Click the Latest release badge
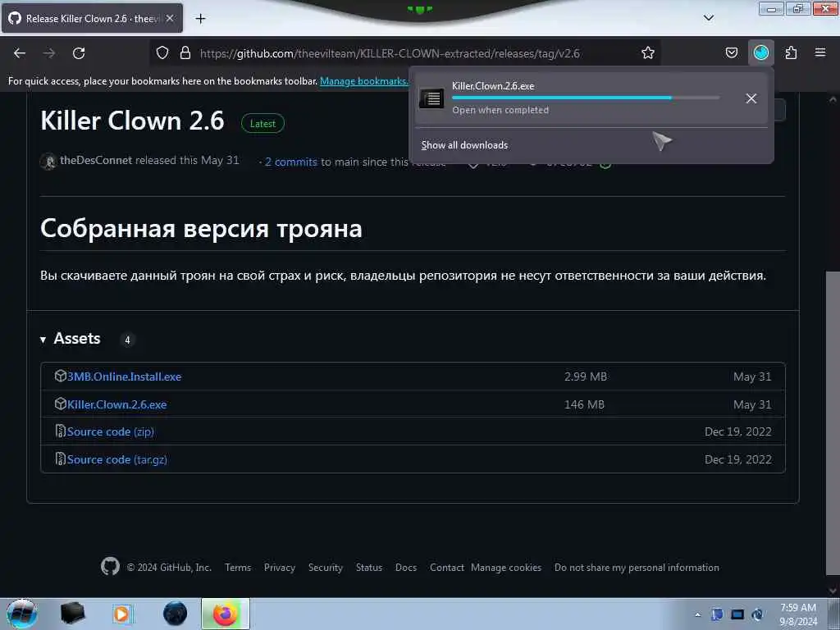The image size is (840, 630). 262,124
